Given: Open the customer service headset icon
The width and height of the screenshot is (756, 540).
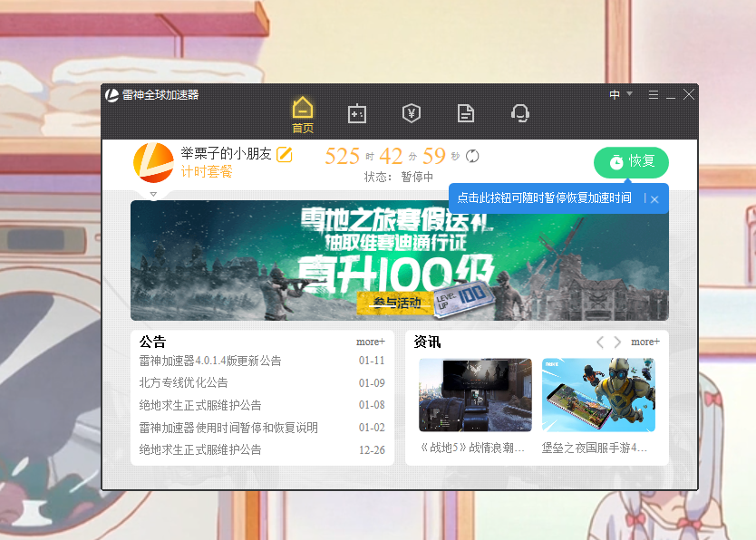Looking at the screenshot, I should (520, 113).
